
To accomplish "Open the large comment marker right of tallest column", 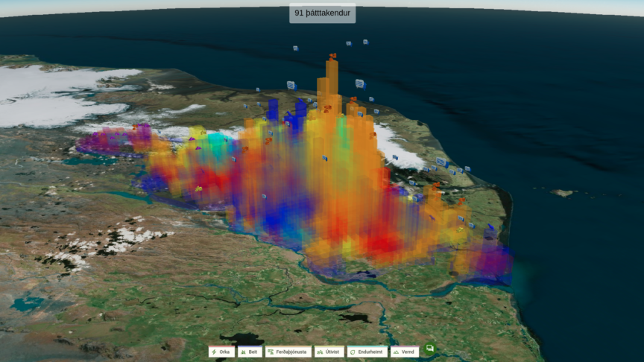I will (x=360, y=83).
